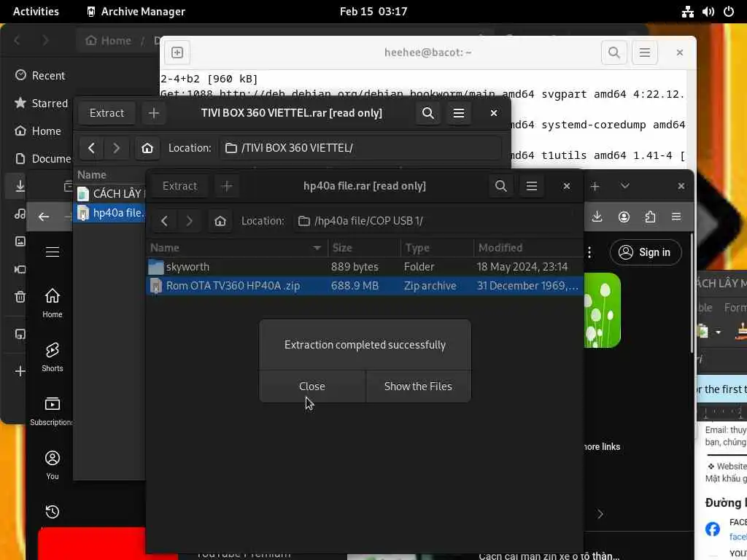Open new browser tab with plus

tap(595, 186)
